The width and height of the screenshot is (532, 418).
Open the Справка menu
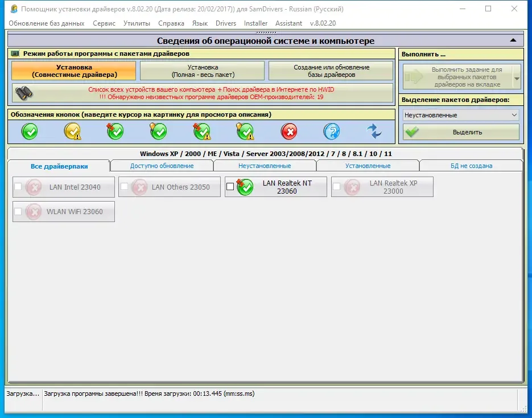tap(171, 23)
